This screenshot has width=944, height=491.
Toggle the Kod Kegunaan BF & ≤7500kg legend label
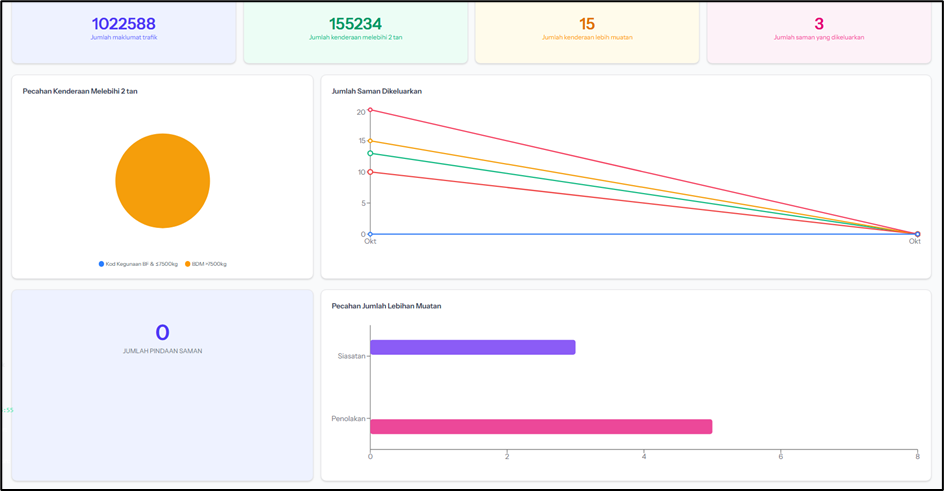point(142,264)
